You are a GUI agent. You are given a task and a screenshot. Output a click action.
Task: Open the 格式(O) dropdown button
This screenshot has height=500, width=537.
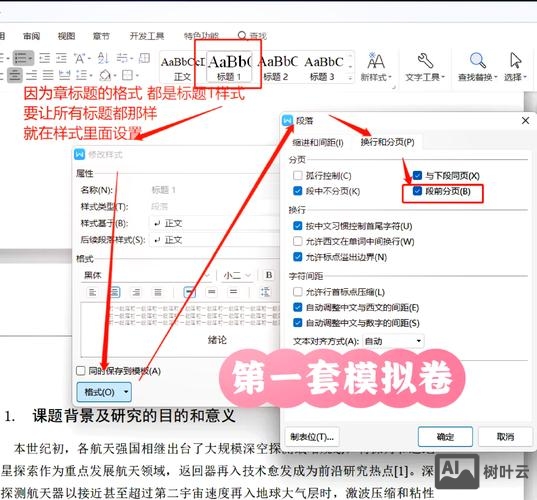[104, 392]
